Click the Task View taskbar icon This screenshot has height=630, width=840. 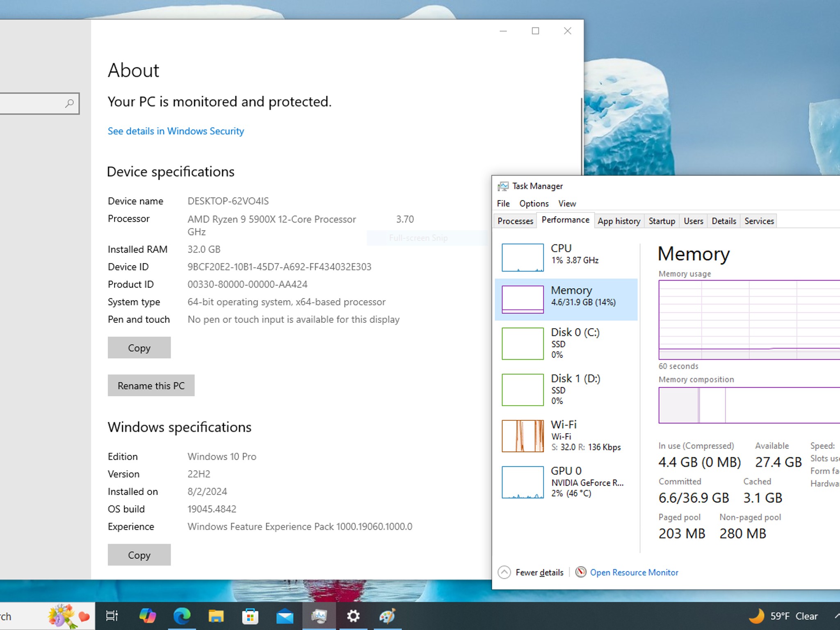tap(112, 616)
